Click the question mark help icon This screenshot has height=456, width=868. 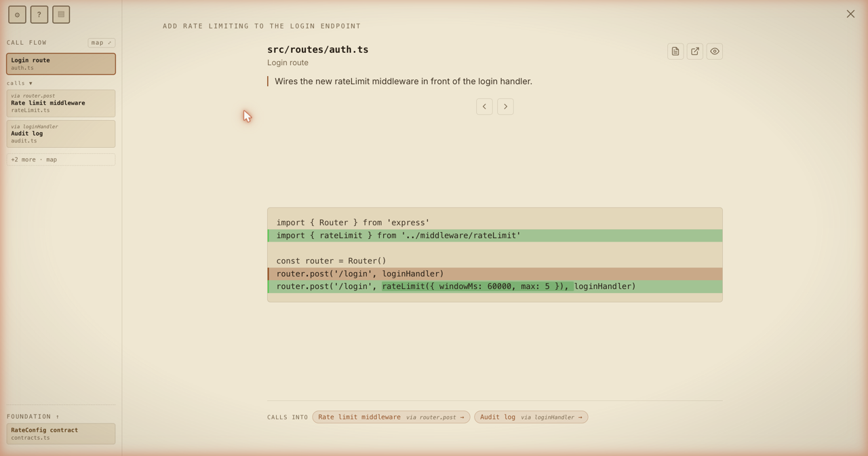(x=39, y=14)
